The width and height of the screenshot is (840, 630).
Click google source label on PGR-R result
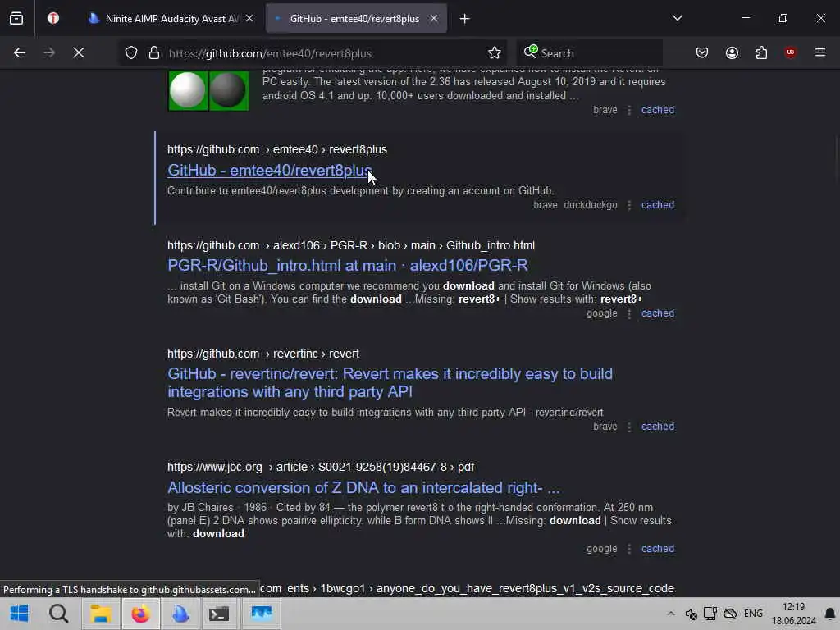click(x=601, y=313)
